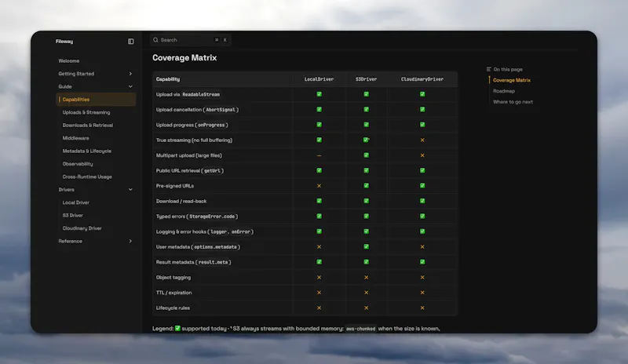628x364 pixels.
Task: Open Metadata & Lifecycle page
Action: click(87, 151)
